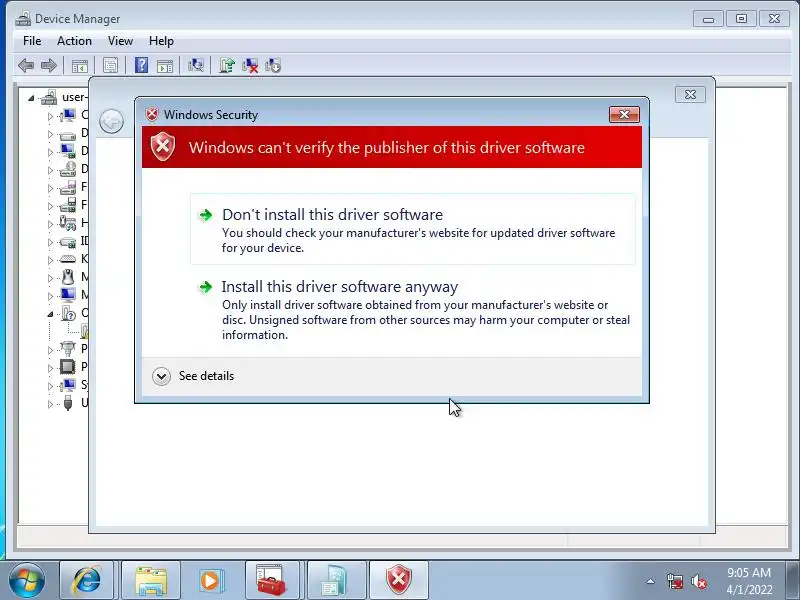Select the Mice icon in the device tree
The image size is (800, 600).
click(x=68, y=277)
